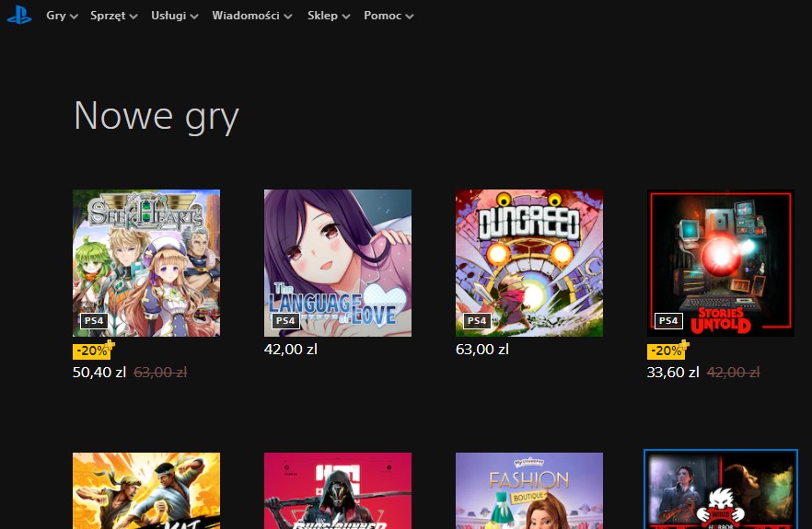The image size is (812, 529).
Task: Open the karate fighters game cover
Action: (x=146, y=490)
